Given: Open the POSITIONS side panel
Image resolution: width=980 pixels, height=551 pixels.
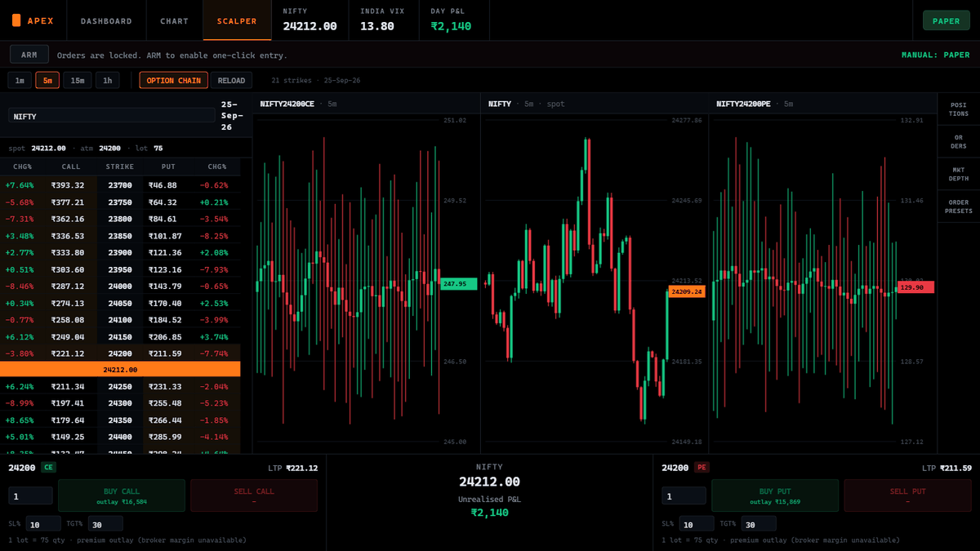Looking at the screenshot, I should tap(959, 109).
